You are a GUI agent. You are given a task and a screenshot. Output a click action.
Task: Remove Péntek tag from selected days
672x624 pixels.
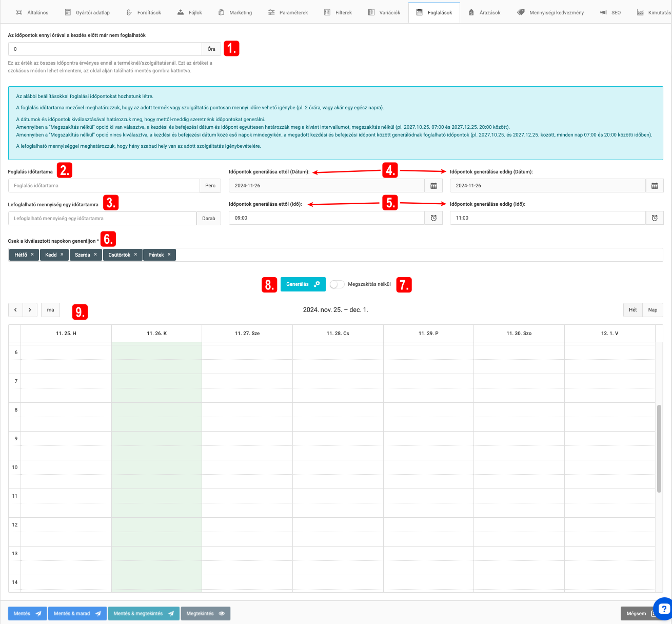coord(169,255)
